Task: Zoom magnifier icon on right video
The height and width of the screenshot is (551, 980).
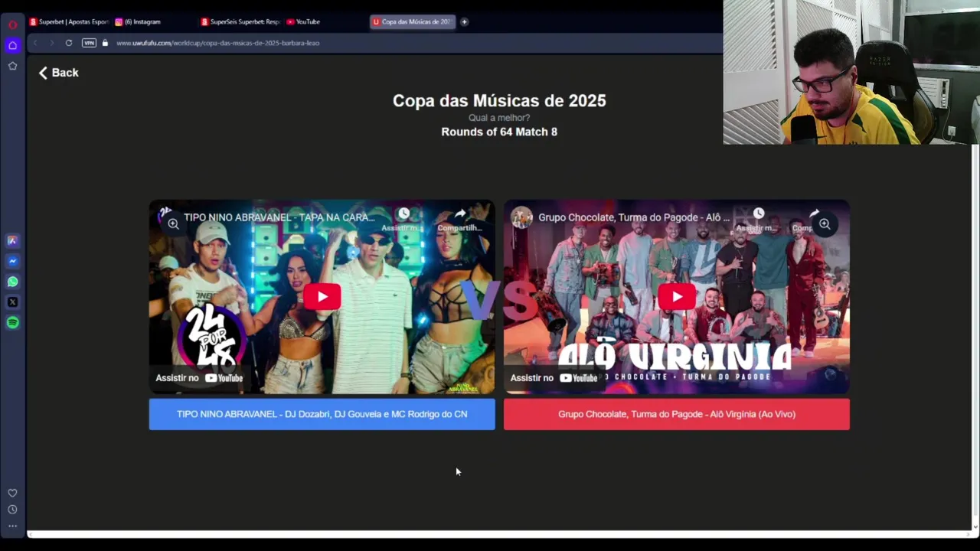Action: click(x=825, y=224)
